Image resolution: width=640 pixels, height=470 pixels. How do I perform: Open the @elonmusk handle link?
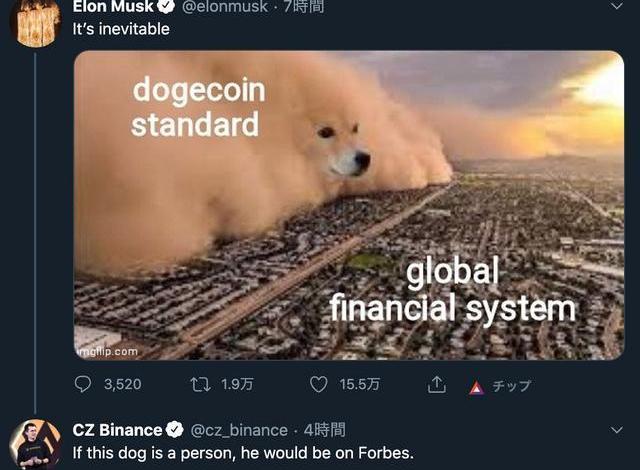pyautogui.click(x=224, y=6)
